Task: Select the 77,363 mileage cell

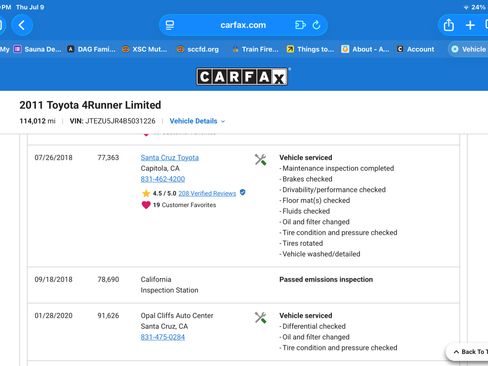Action: (x=108, y=158)
